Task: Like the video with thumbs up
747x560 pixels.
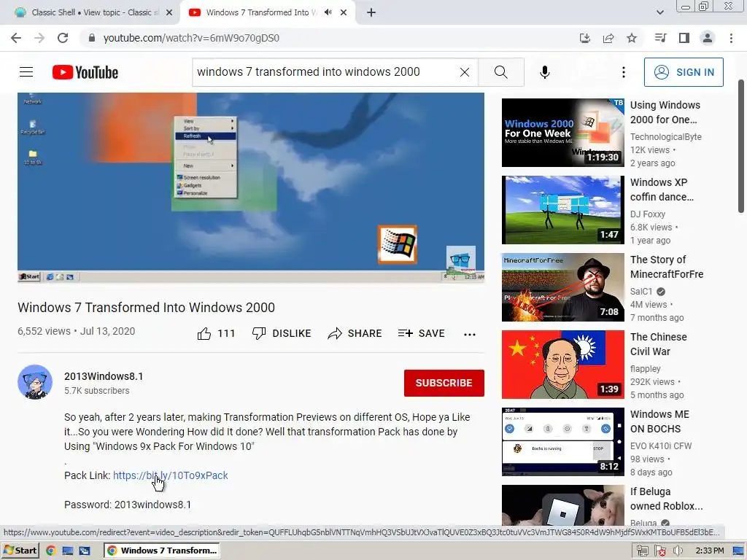Action: point(216,333)
